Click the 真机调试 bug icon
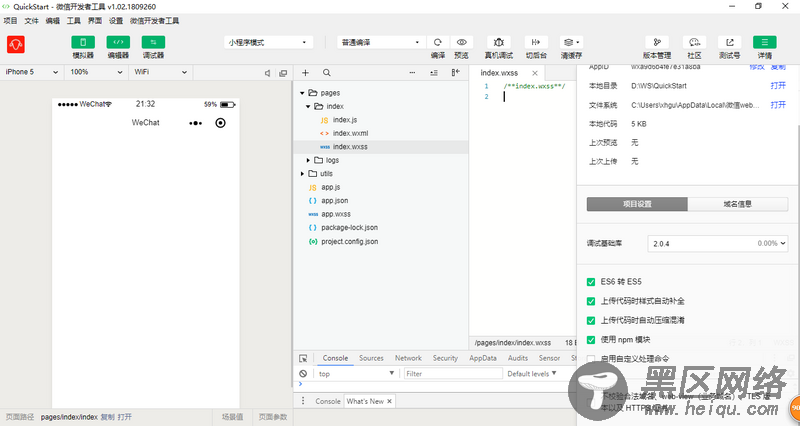 point(499,42)
